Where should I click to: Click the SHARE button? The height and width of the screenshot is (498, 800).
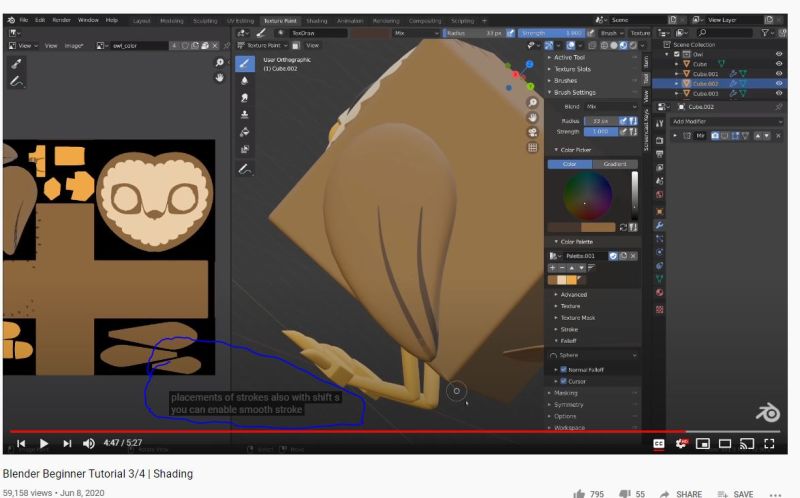coord(681,493)
